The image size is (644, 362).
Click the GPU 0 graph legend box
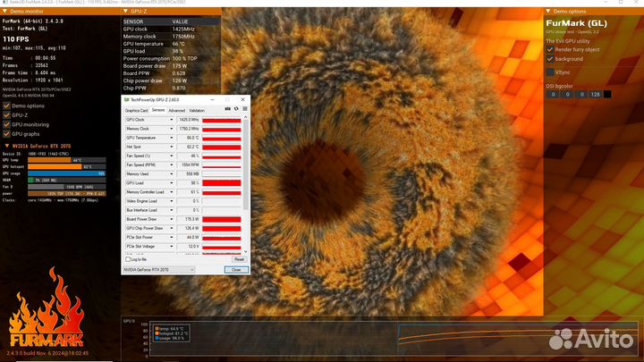point(171,333)
